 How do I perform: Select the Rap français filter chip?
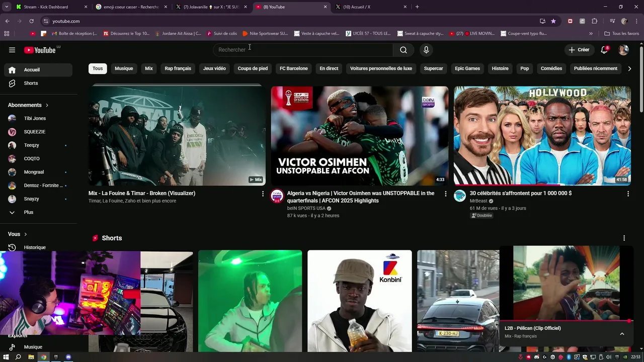[x=178, y=69]
